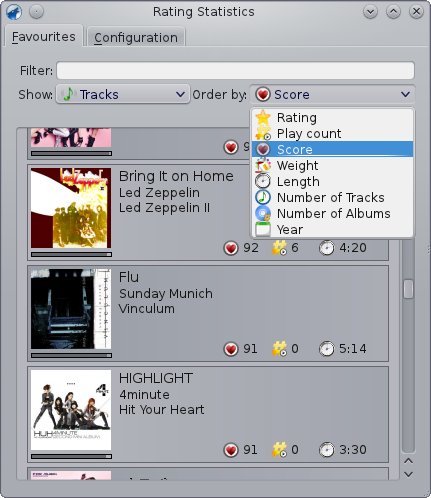431x498 pixels.
Task: Click the Amarok wolf window menu icon
Action: [x=14, y=12]
